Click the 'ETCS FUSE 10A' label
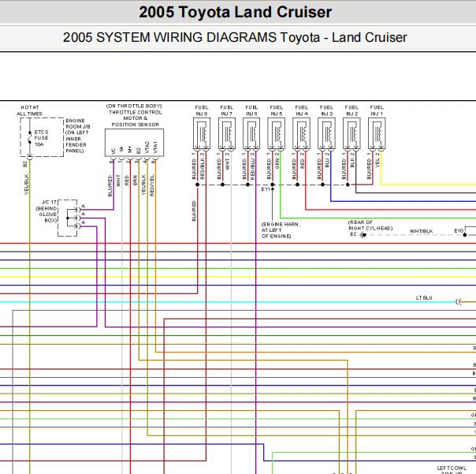Viewport: 476px width, 474px height. click(x=41, y=138)
